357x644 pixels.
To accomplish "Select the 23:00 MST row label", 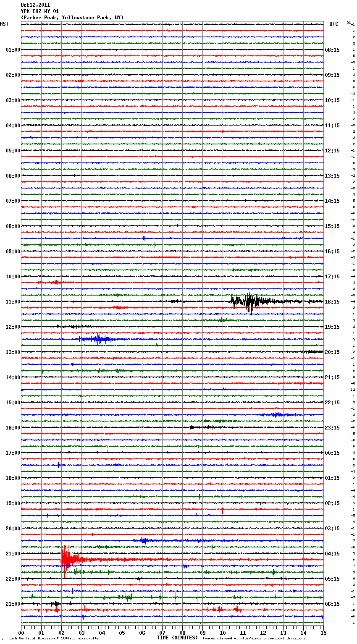I will 13,604.
